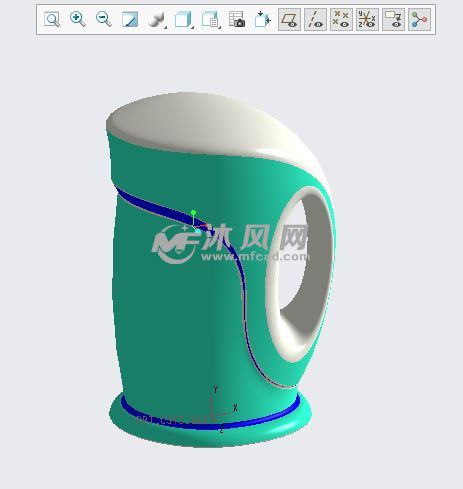Open the Display Style shading dropdown
Image resolution: width=463 pixels, height=489 pixels.
[x=157, y=19]
